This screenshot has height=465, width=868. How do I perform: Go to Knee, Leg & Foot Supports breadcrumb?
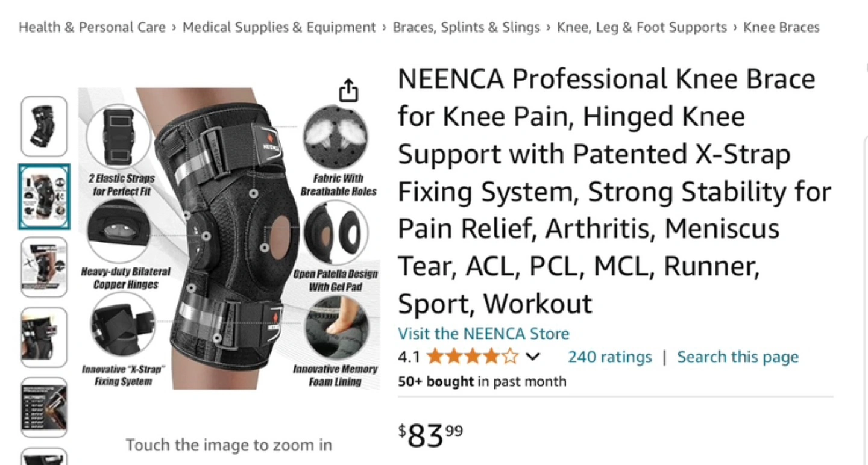coord(642,27)
